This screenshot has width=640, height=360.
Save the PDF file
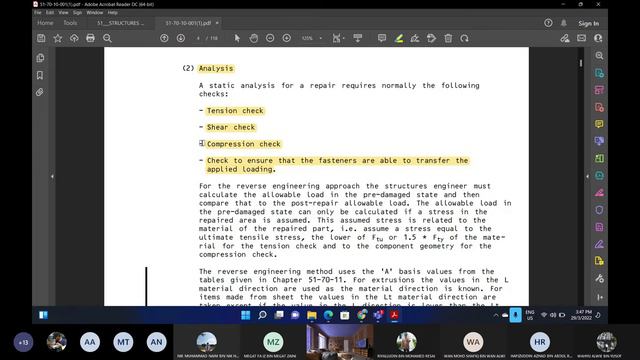coord(41,38)
